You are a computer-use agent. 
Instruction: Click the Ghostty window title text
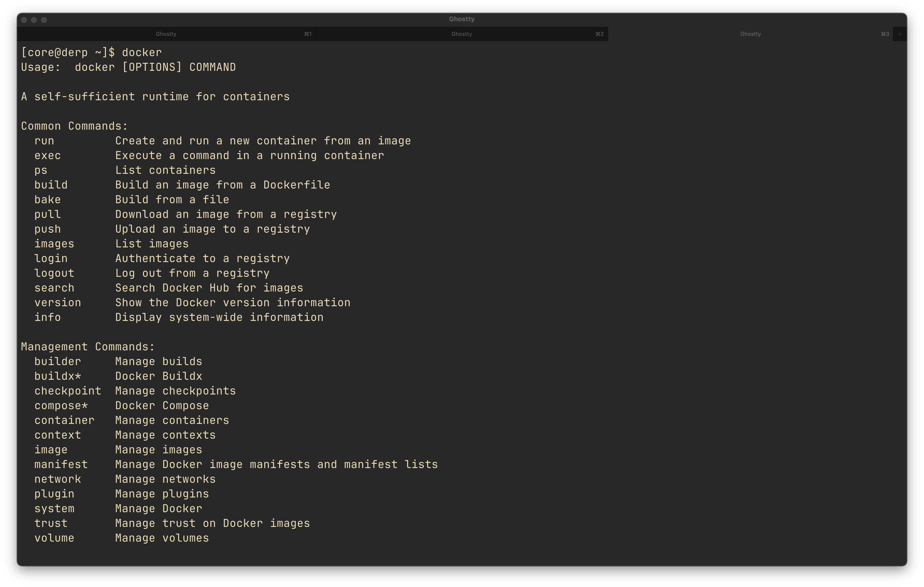(462, 19)
